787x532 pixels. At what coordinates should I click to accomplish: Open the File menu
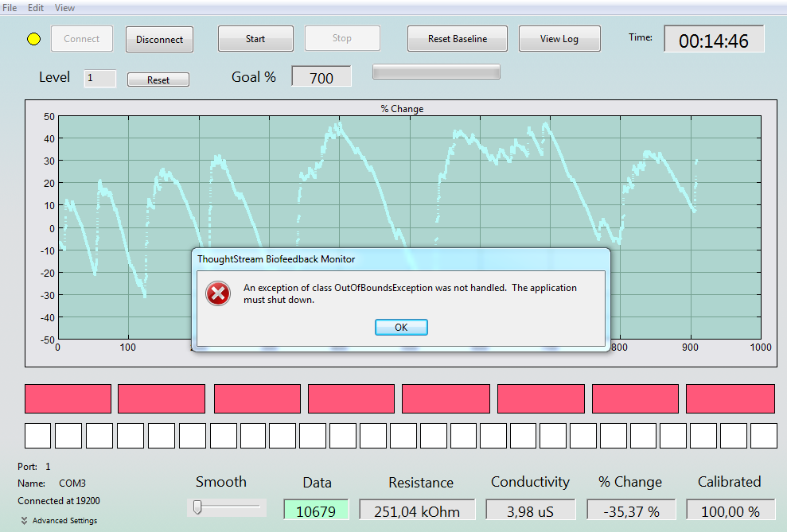pos(10,7)
